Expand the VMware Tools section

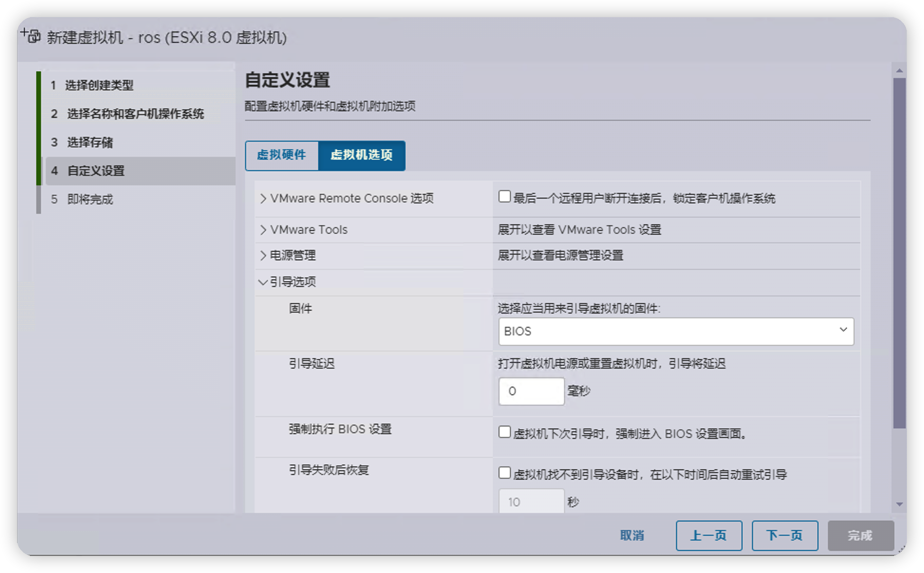(263, 230)
